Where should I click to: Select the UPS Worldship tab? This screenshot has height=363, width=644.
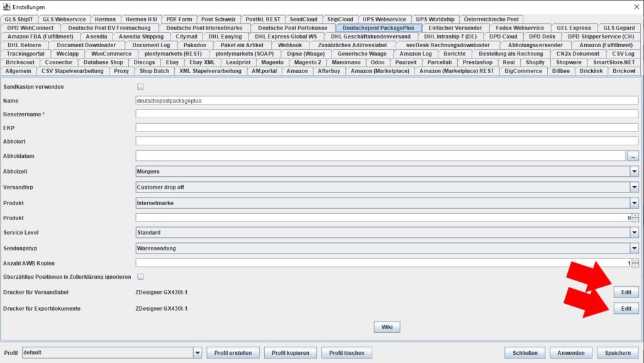pyautogui.click(x=435, y=20)
